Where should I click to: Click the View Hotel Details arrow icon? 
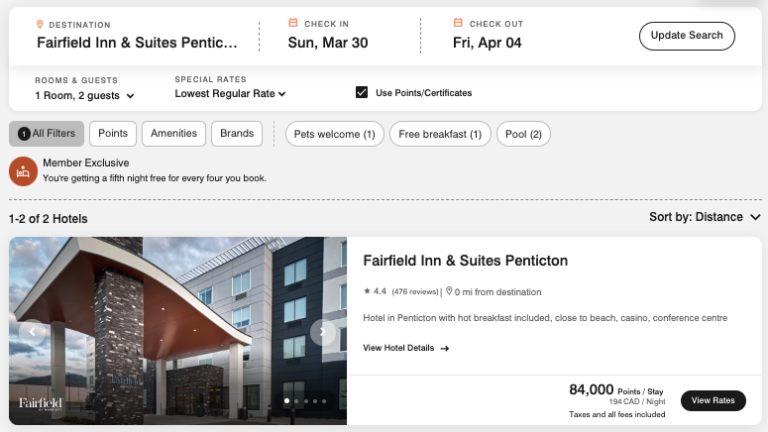(445, 348)
